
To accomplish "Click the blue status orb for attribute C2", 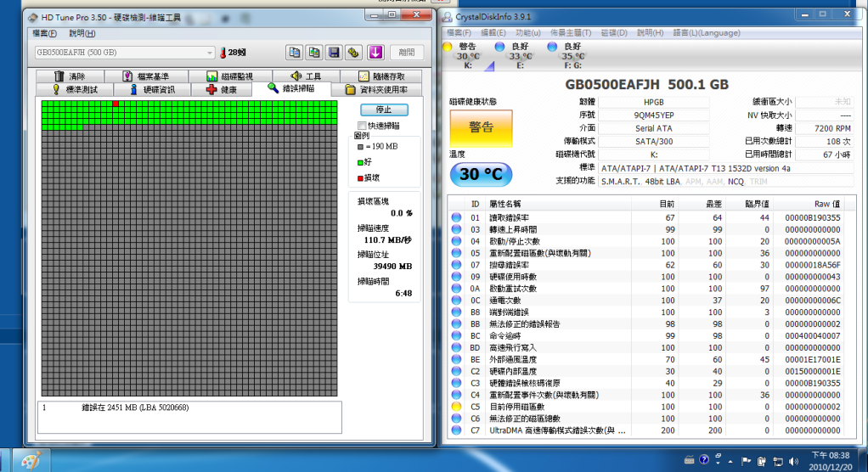I will click(456, 371).
